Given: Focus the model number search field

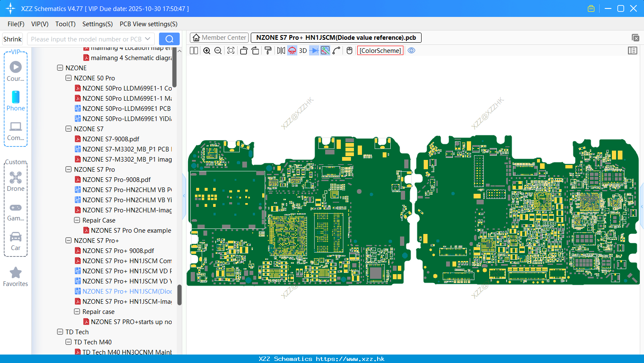Looking at the screenshot, I should coord(86,39).
